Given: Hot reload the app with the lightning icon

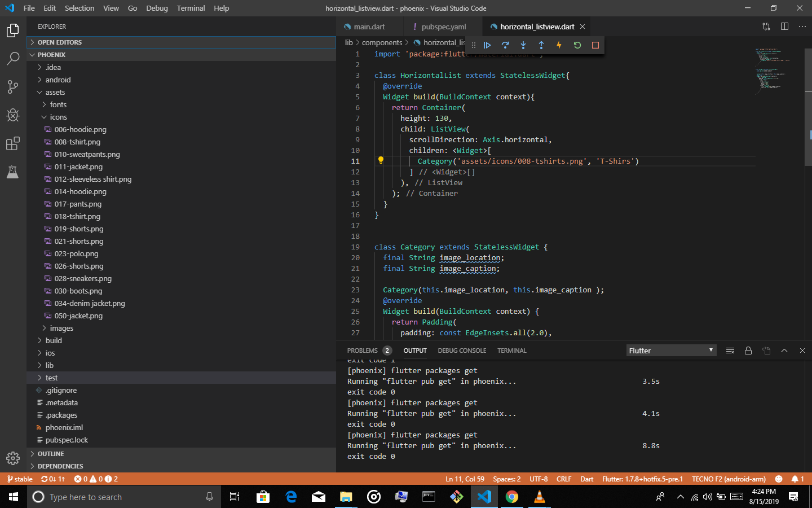Looking at the screenshot, I should point(559,45).
